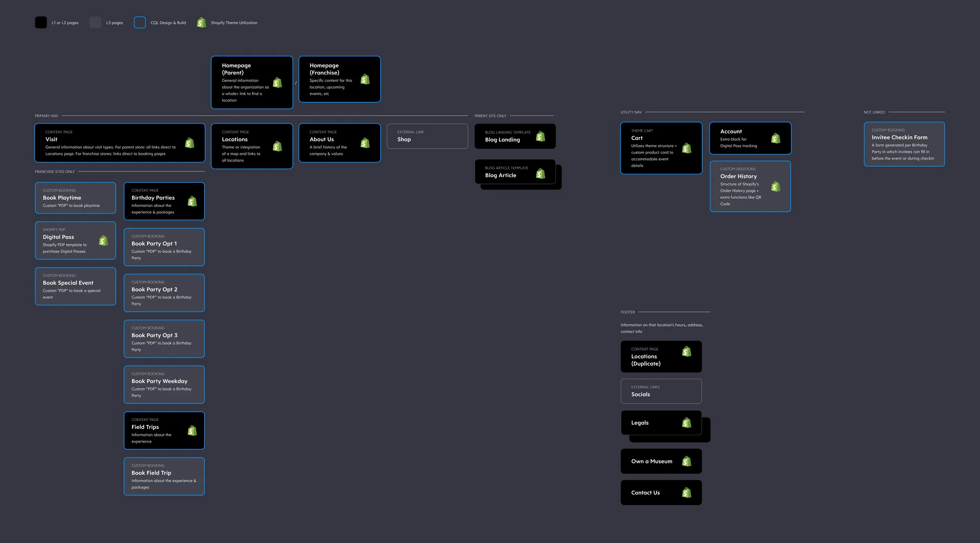980x543 pixels.
Task: Click Shopify icon on Contact Us card
Action: click(686, 492)
